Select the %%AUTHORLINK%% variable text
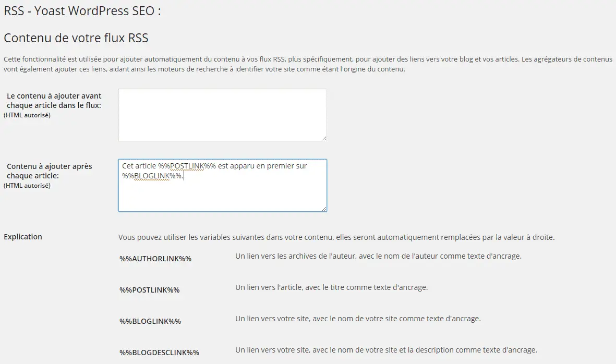The height and width of the screenshot is (364, 616). [155, 259]
